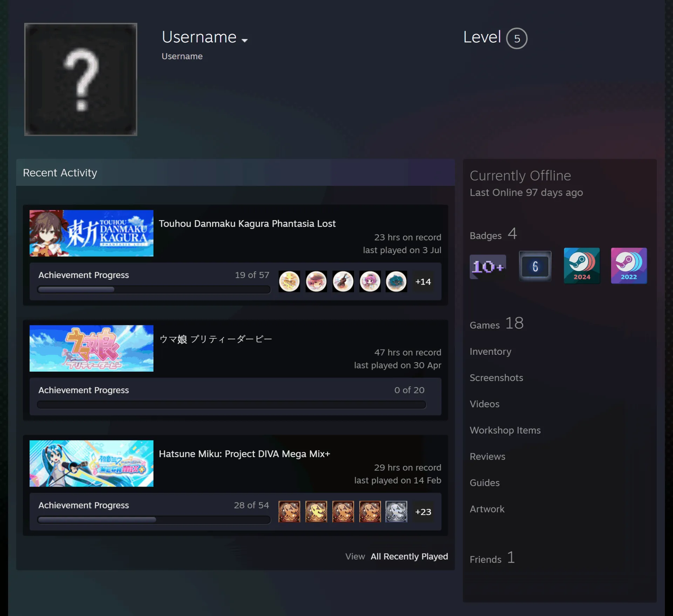Open the Games 18 link
673x616 pixels.
[x=497, y=323]
